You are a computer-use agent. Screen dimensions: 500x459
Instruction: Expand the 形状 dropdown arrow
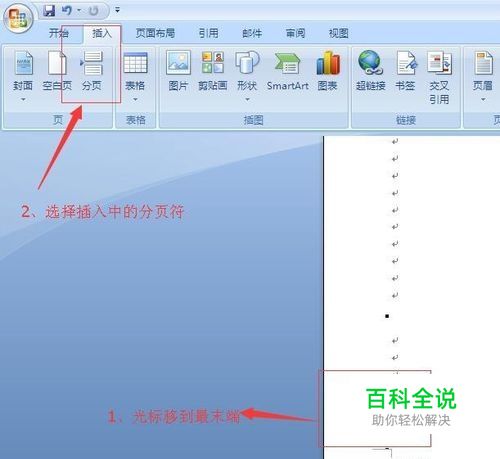tap(247, 99)
